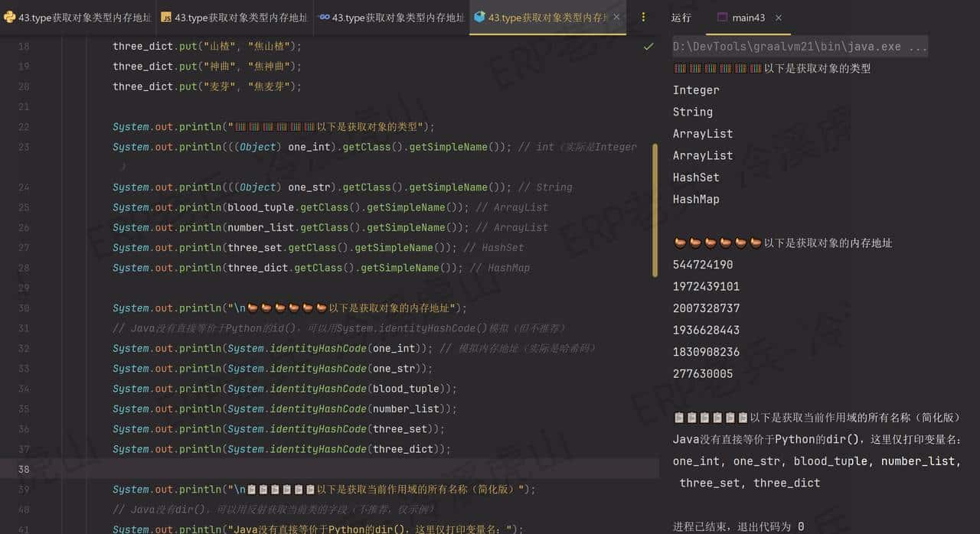Click line number 22 in the gutter
Image resolution: width=980 pixels, height=534 pixels.
(23, 126)
